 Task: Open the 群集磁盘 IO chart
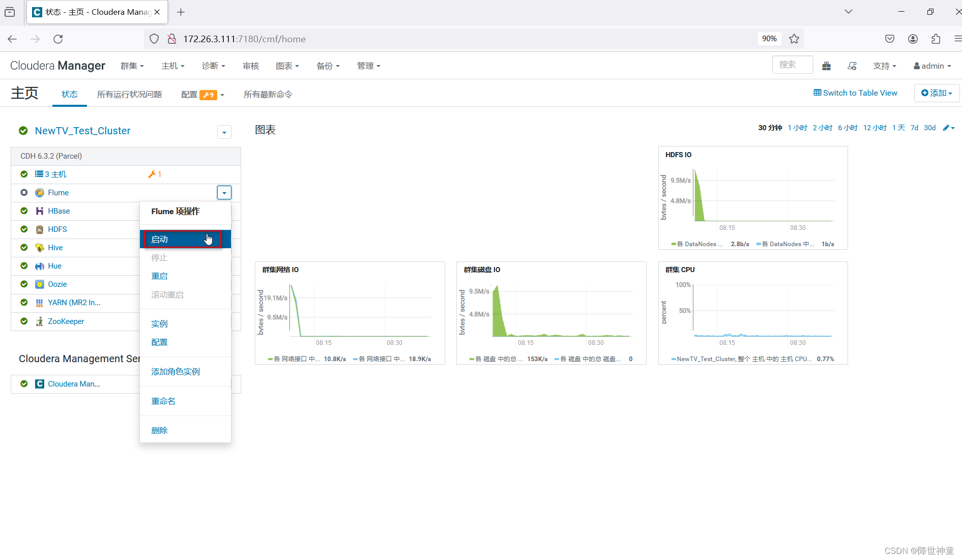coord(551,313)
